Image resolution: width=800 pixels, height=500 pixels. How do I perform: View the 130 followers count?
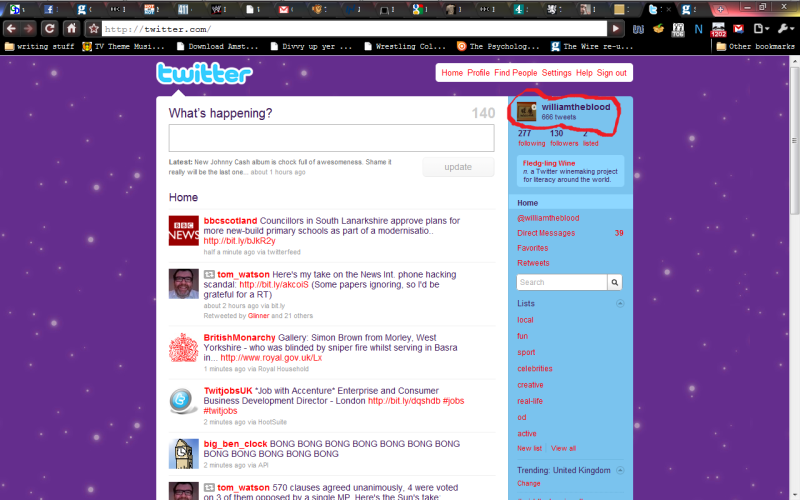564,138
